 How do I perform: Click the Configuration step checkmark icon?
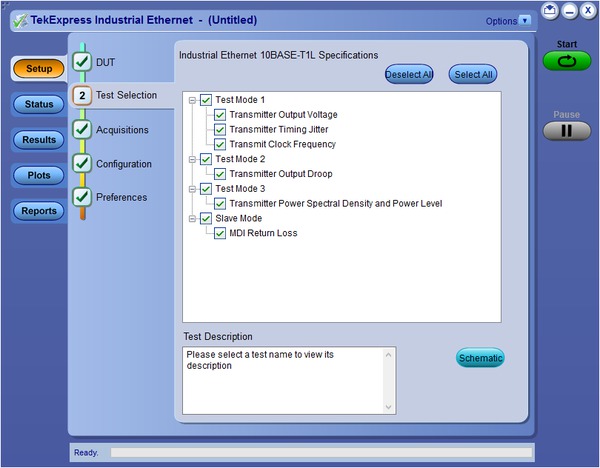(82, 164)
